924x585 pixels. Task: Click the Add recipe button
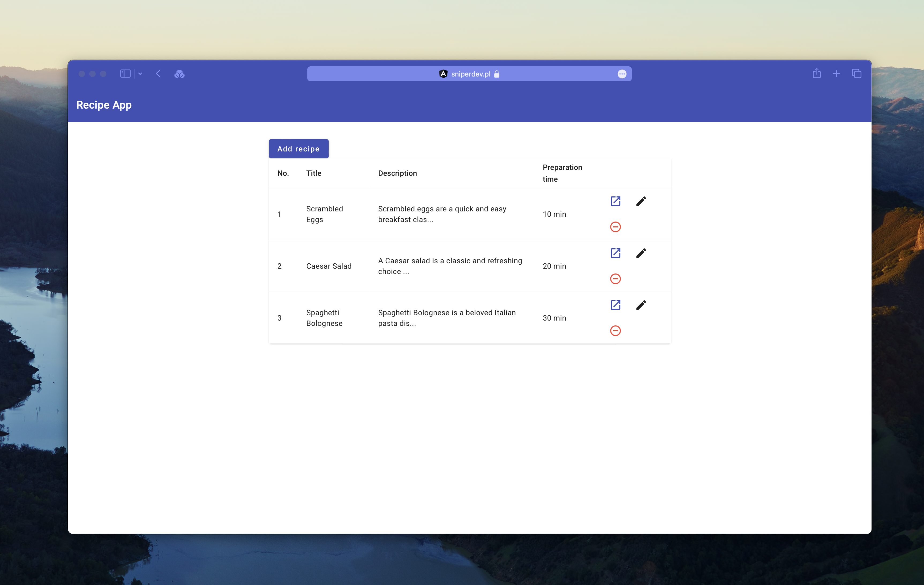point(299,149)
